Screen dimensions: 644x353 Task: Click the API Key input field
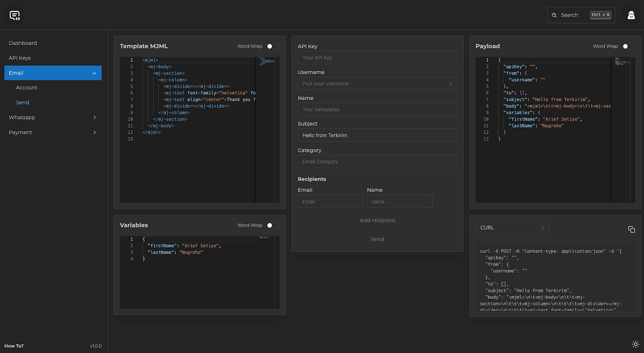(x=377, y=58)
